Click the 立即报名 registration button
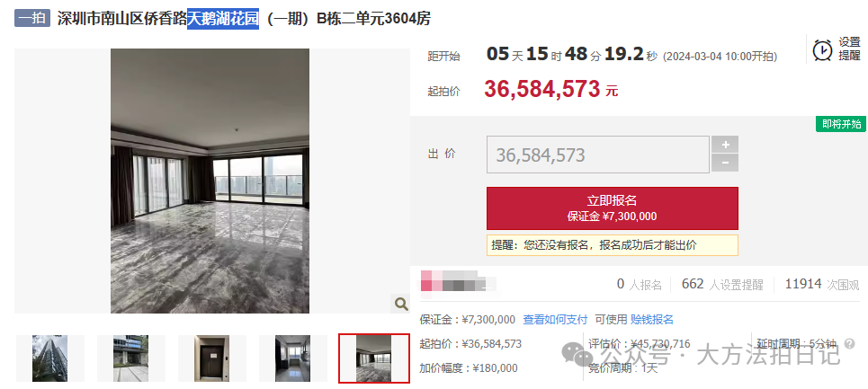This screenshot has width=868, height=389. (613, 208)
